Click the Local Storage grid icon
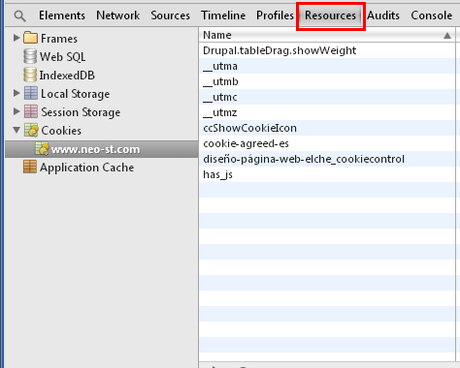The height and width of the screenshot is (368, 460). (31, 93)
